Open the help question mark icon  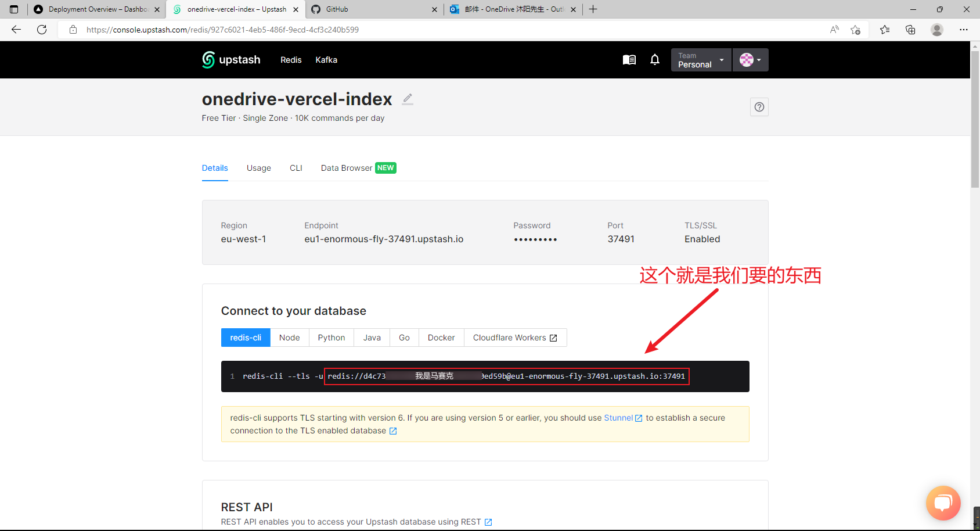click(x=759, y=107)
